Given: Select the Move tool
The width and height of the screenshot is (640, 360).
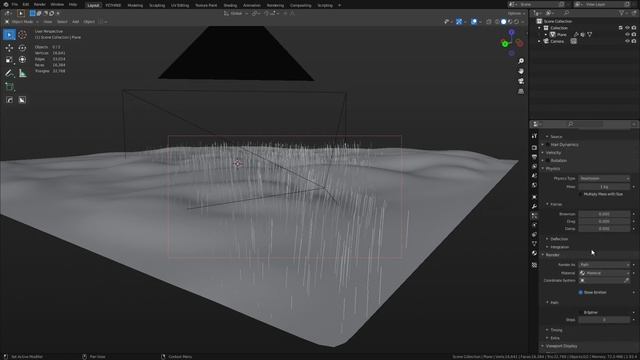Looking at the screenshot, I should pos(9,48).
